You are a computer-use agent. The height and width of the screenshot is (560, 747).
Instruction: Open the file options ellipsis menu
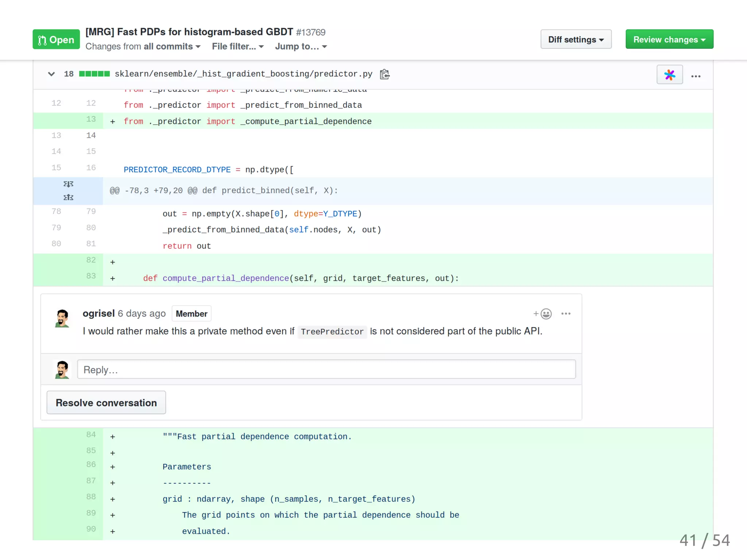click(696, 76)
